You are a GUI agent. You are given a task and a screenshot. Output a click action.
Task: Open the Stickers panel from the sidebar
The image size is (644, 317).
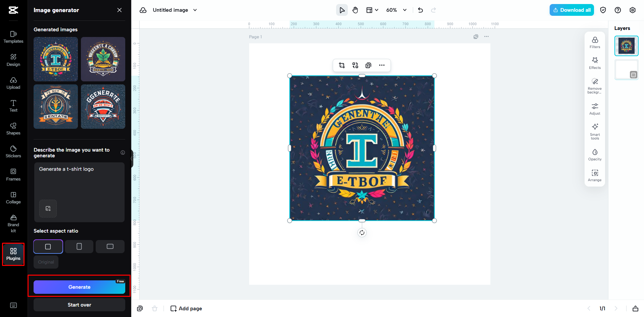13,152
